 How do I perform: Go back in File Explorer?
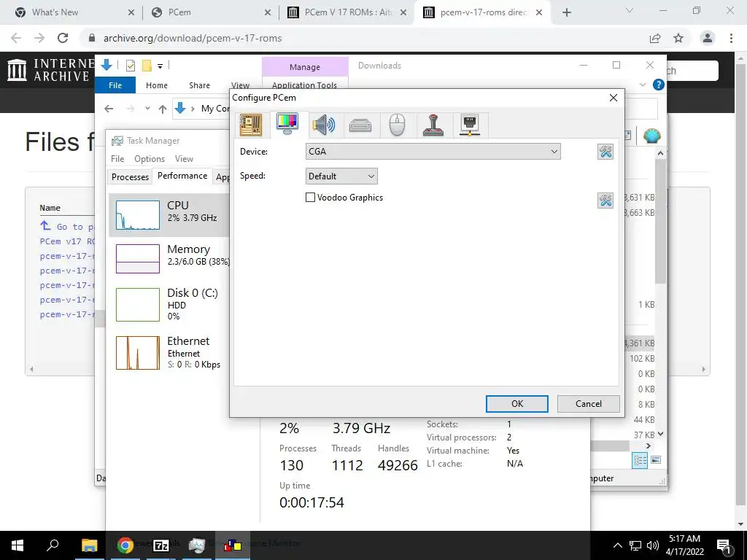(x=109, y=109)
